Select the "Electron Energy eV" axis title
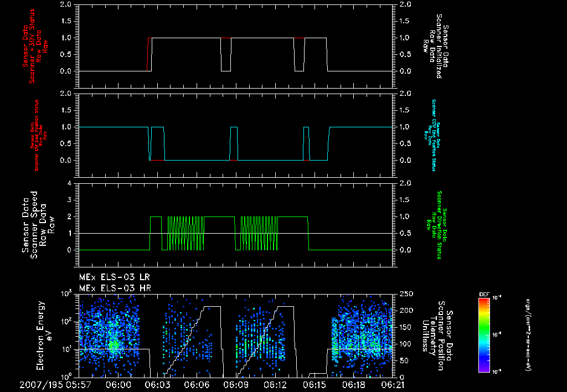The height and width of the screenshot is (392, 567). (44, 336)
